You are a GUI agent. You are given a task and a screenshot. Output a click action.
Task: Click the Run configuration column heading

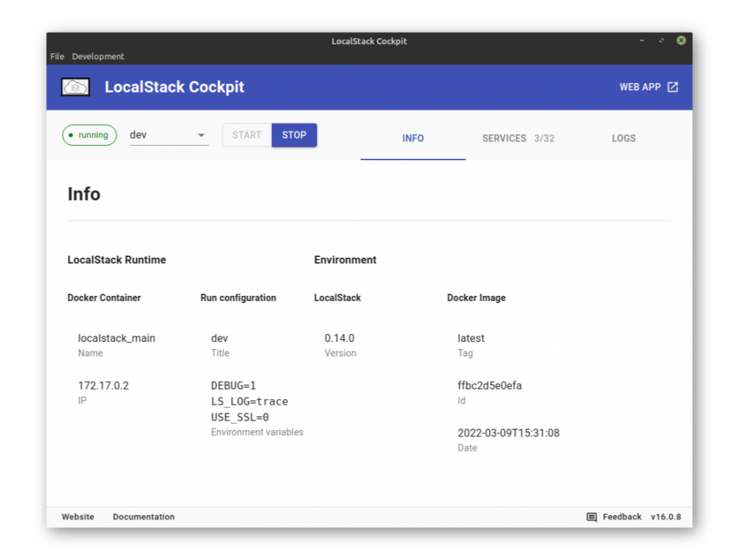pyautogui.click(x=238, y=298)
